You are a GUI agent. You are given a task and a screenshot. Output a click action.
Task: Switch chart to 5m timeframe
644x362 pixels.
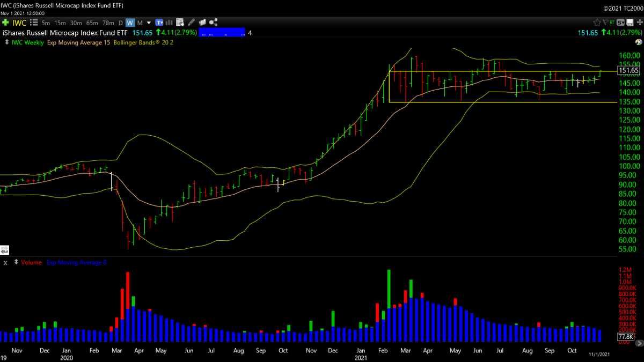point(46,23)
